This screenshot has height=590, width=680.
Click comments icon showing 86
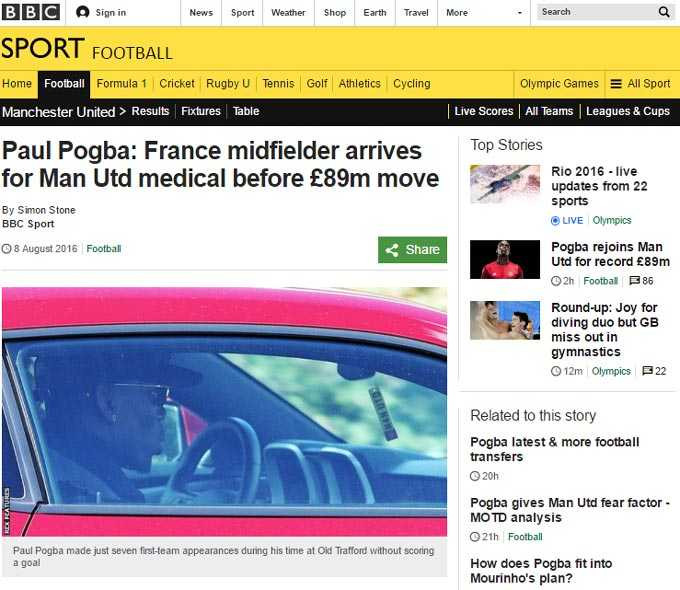click(634, 281)
